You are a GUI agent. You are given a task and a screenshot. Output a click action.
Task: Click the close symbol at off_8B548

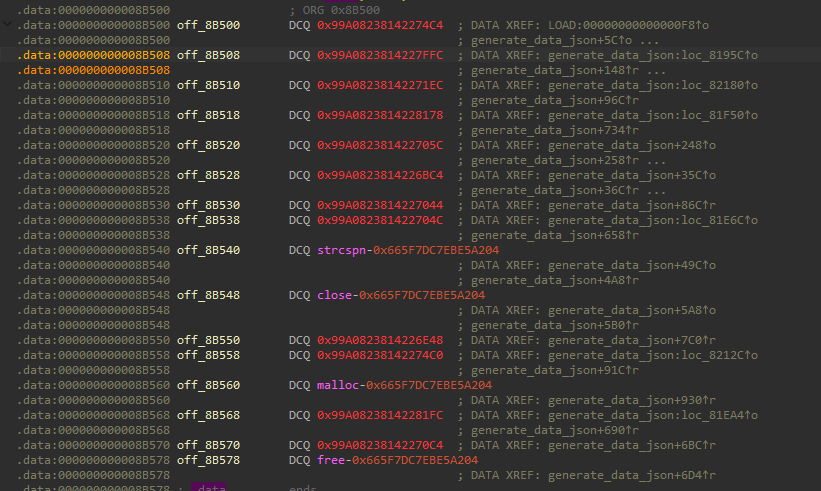tap(335, 295)
